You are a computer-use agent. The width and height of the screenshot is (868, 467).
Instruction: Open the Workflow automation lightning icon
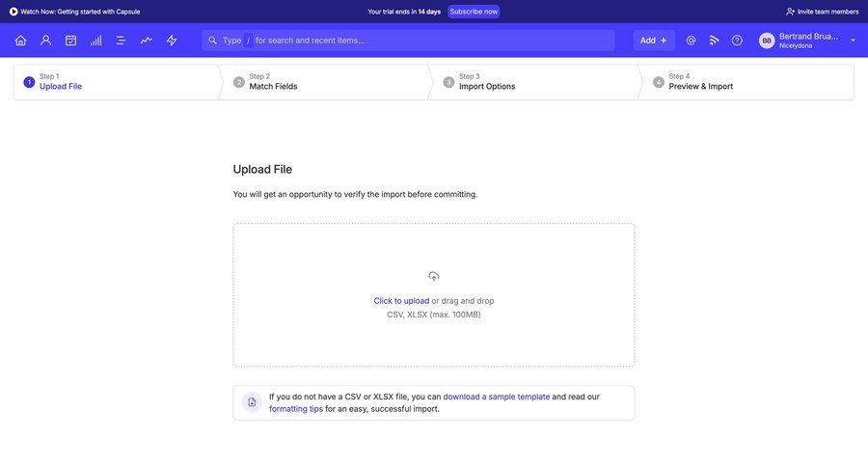coord(172,41)
